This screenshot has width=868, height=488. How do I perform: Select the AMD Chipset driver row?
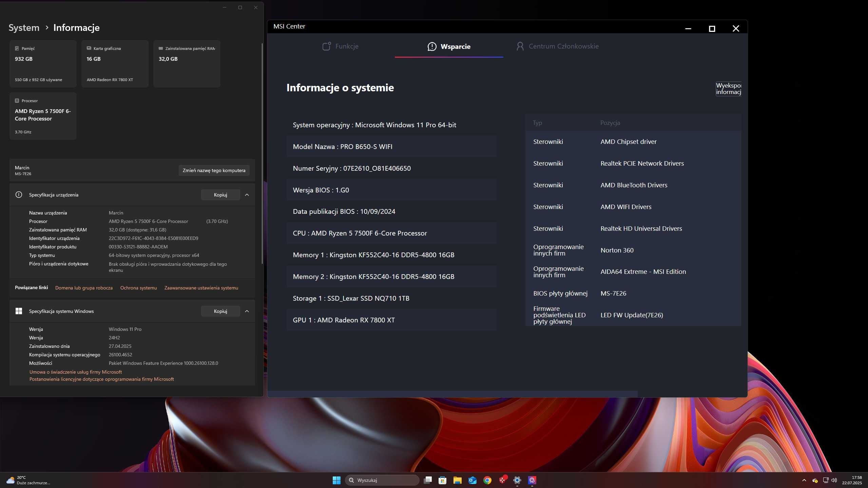pyautogui.click(x=633, y=142)
